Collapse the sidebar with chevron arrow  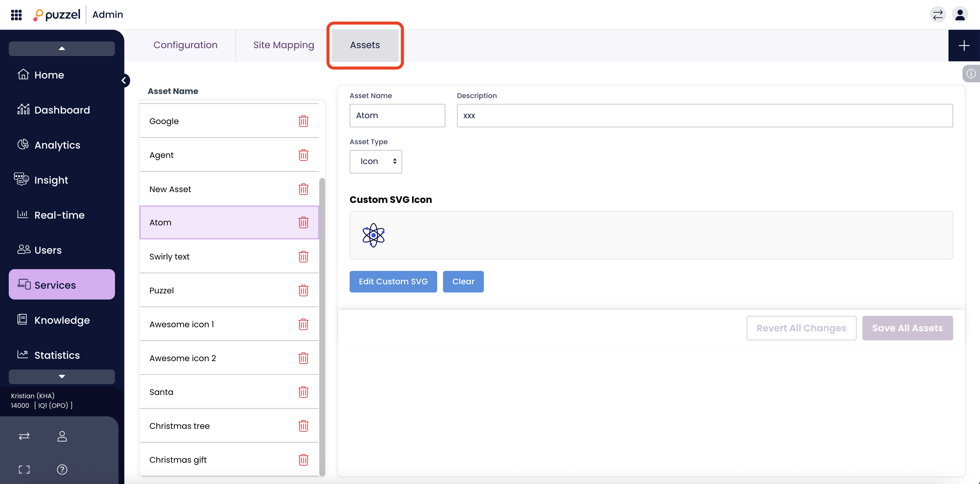[x=124, y=80]
